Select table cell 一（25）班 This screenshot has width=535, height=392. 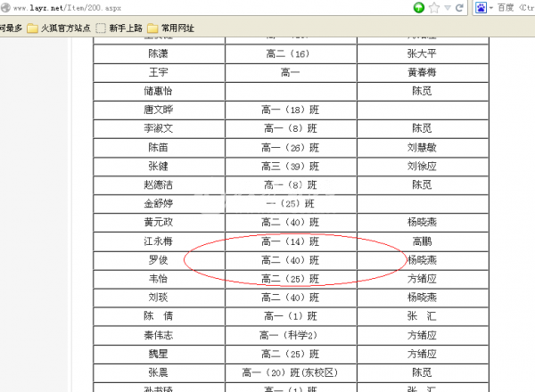click(290, 203)
